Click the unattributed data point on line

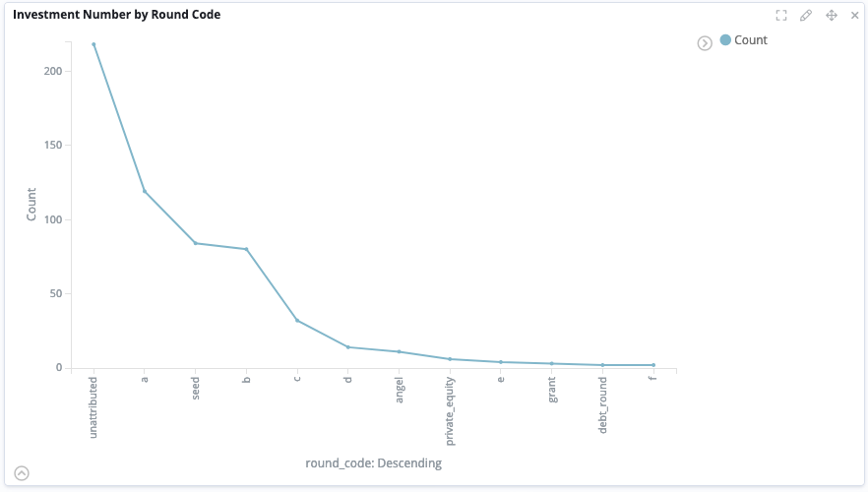93,44
